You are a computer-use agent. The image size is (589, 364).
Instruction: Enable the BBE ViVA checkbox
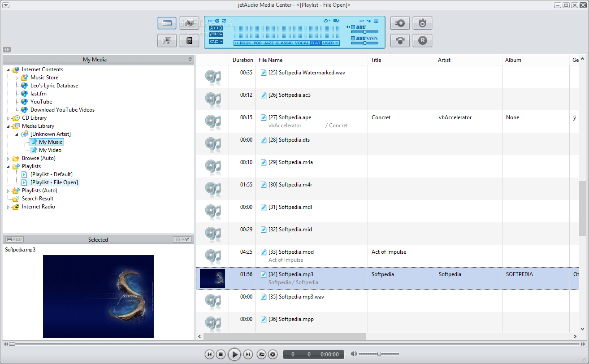[353, 38]
